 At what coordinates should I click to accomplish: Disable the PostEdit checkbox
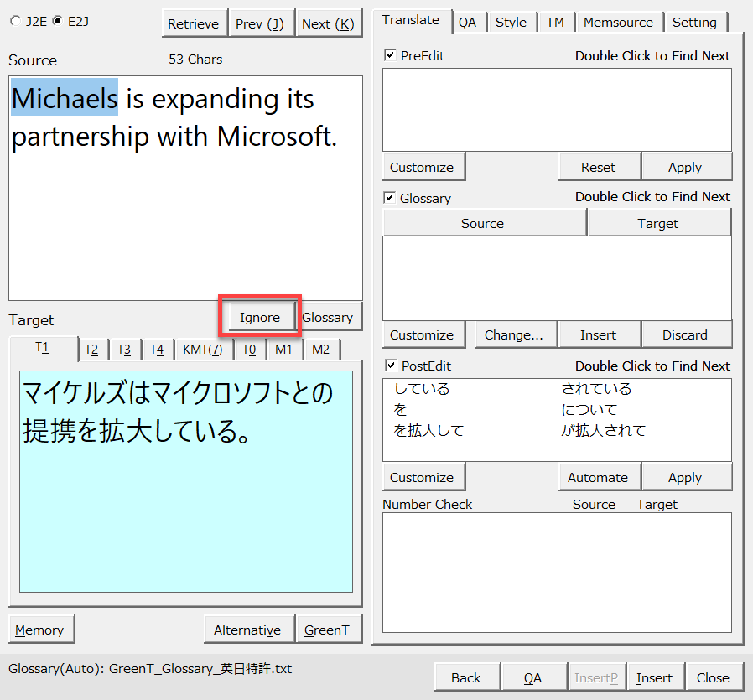[390, 366]
